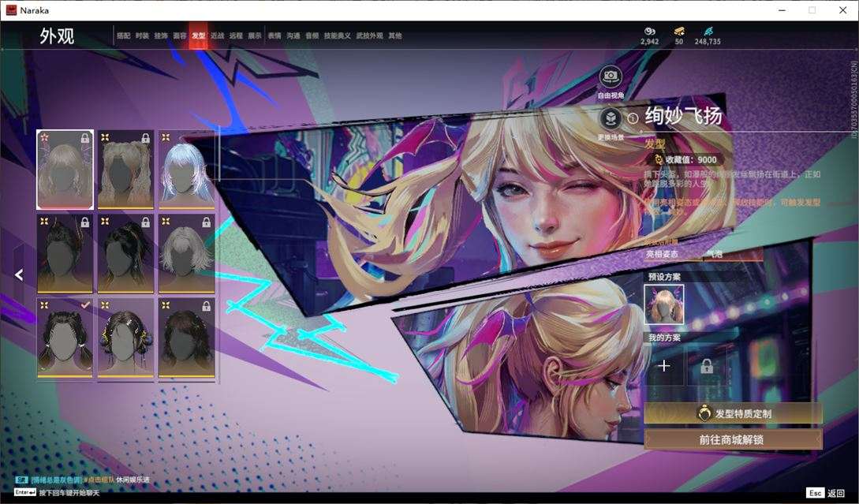Open the 时装 tab

click(142, 35)
